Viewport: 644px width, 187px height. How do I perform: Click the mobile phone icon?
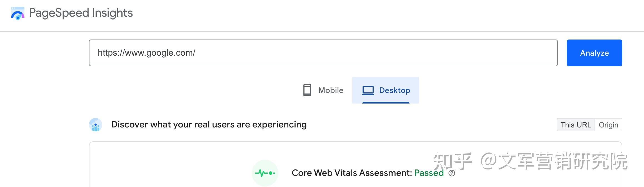[x=307, y=90]
